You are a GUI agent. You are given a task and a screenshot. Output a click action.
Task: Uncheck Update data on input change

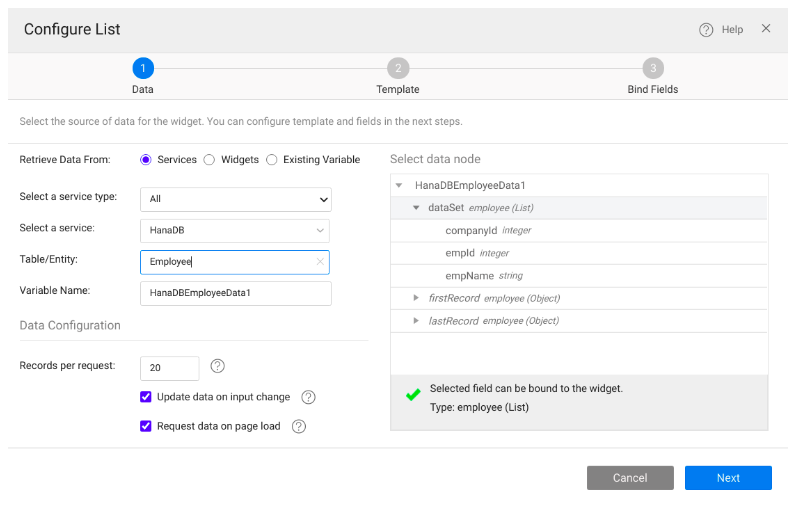(x=146, y=397)
